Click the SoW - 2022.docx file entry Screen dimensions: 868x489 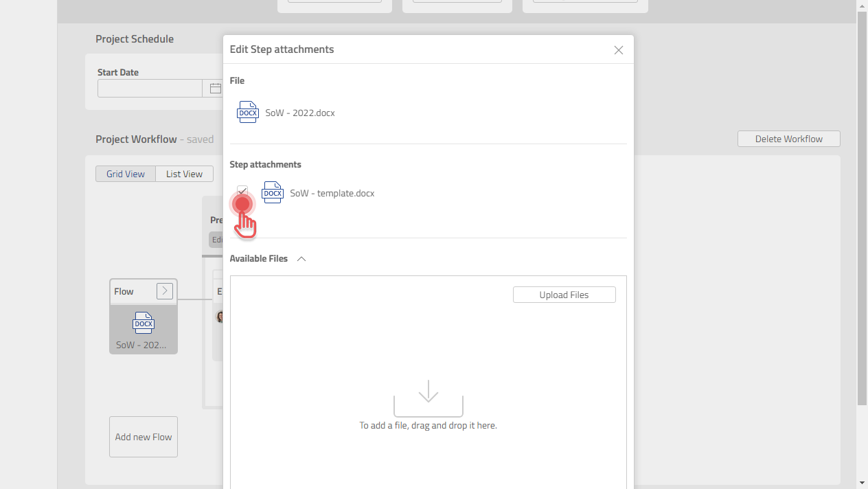pyautogui.click(x=299, y=113)
